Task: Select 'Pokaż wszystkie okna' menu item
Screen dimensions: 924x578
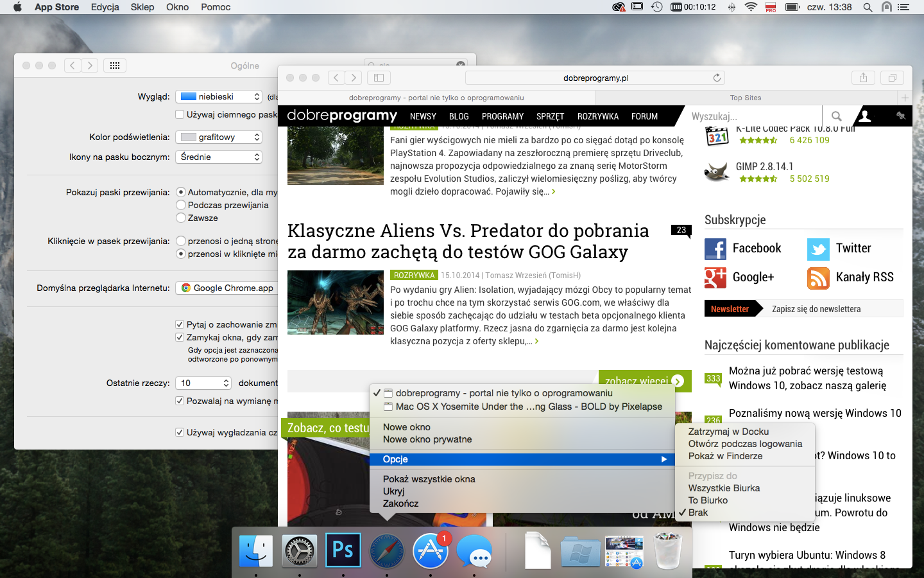Action: [429, 479]
